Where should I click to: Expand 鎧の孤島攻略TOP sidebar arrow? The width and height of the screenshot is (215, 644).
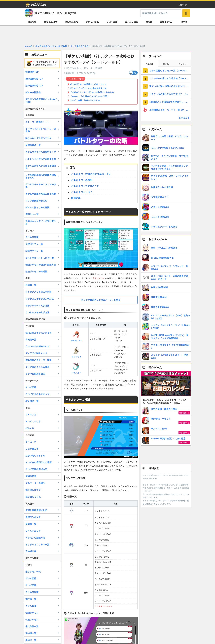coord(58,79)
